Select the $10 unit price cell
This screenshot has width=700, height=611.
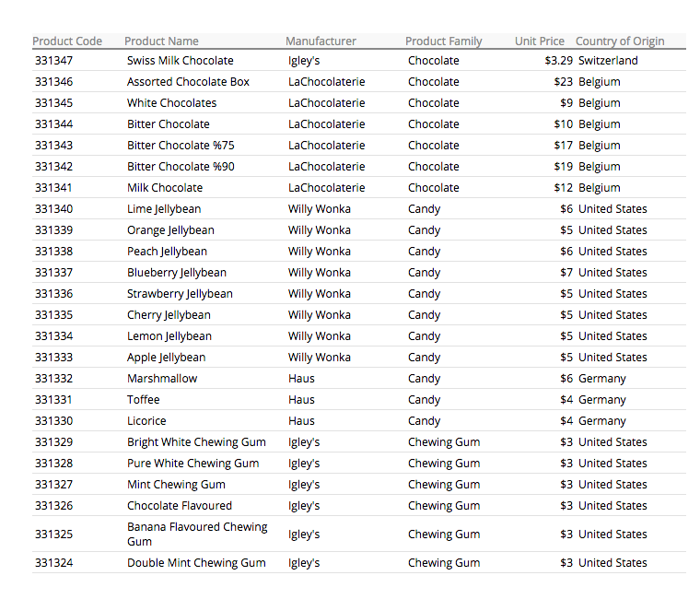[x=564, y=124]
